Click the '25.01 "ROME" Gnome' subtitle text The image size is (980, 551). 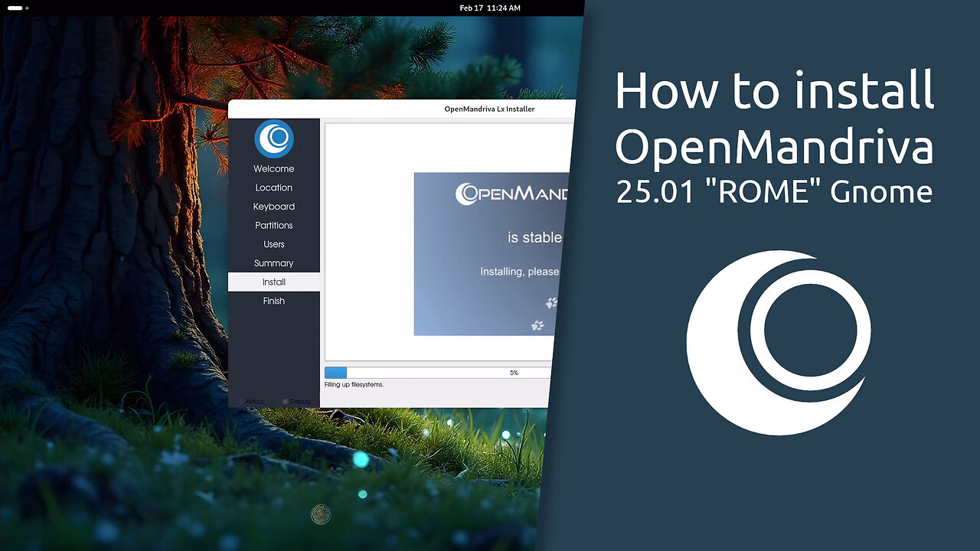pyautogui.click(x=775, y=191)
